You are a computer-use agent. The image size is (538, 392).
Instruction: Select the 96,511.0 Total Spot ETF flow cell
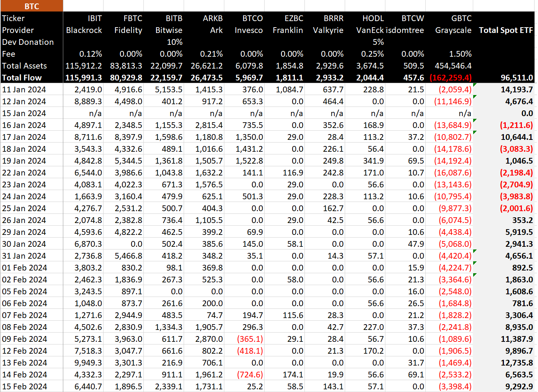[x=516, y=78]
